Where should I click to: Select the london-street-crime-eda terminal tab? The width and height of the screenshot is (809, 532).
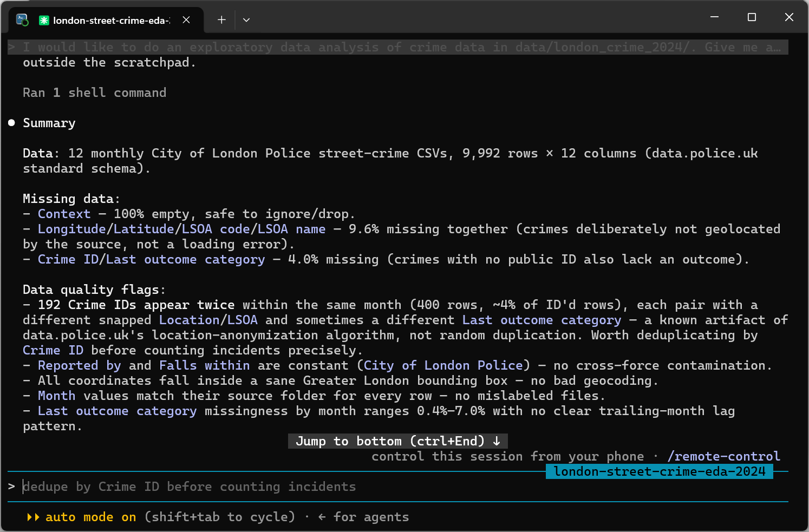click(107, 20)
